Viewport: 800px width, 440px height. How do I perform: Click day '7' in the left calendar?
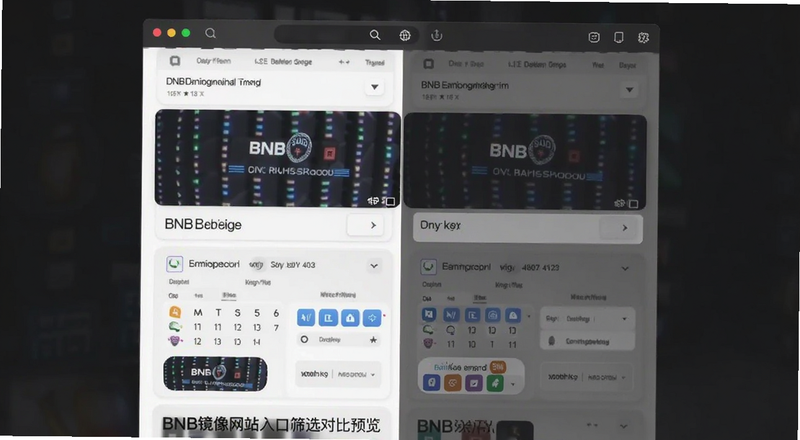[x=276, y=327]
